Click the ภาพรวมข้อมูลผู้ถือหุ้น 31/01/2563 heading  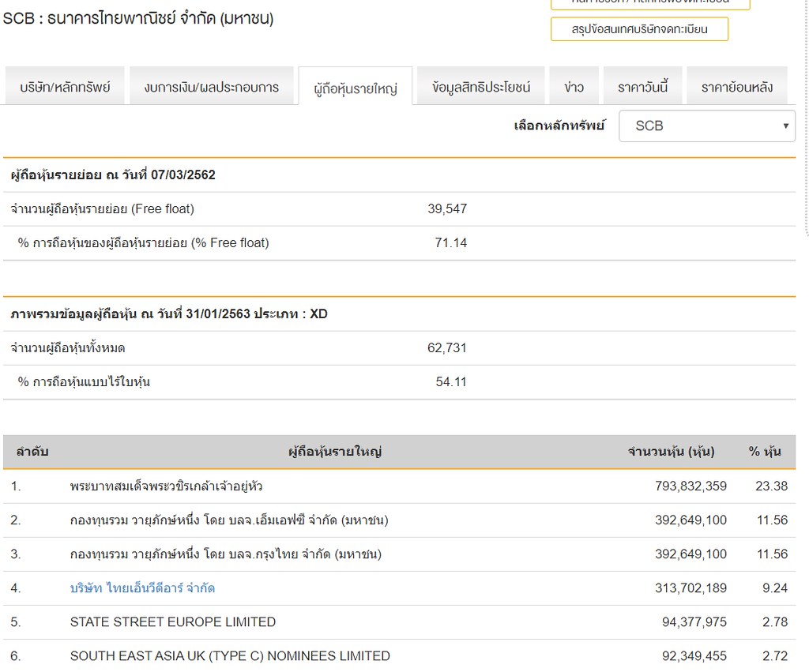[169, 314]
